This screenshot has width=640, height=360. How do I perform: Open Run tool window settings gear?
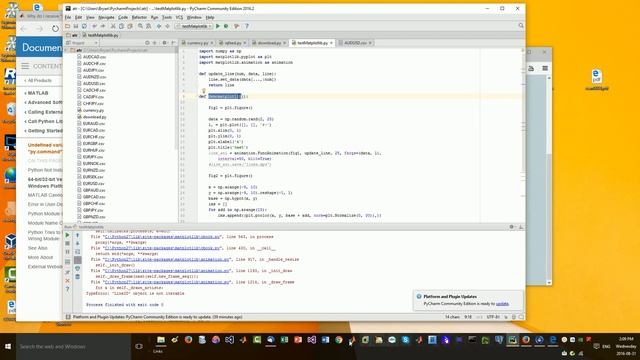coord(512,227)
